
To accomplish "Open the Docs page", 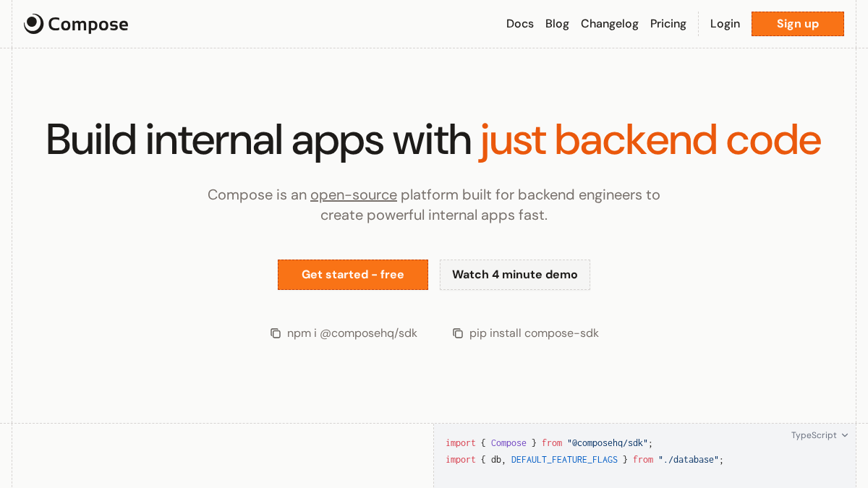I will pos(520,24).
